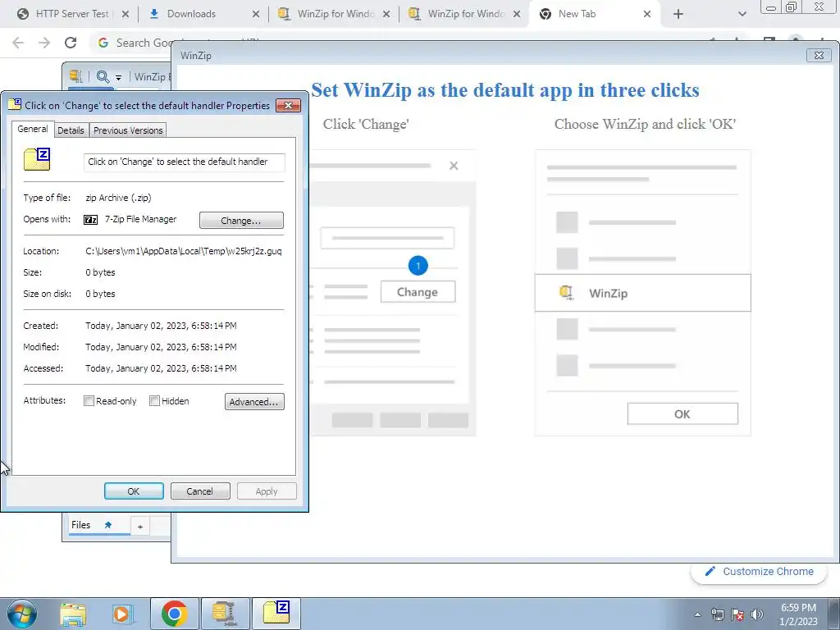Open Action Center flag tray icon
This screenshot has width=840, height=630.
point(737,615)
